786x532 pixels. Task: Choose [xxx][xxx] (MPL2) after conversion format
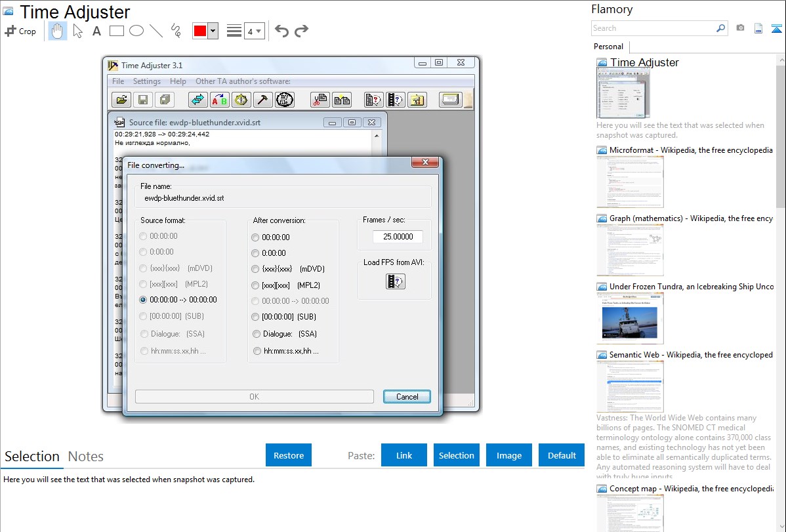point(285,285)
